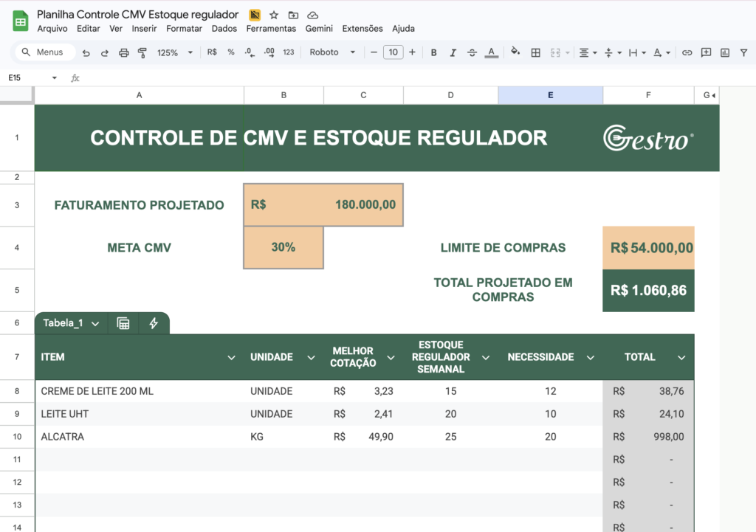Toggle italic formatting
This screenshot has width=756, height=532.
452,52
